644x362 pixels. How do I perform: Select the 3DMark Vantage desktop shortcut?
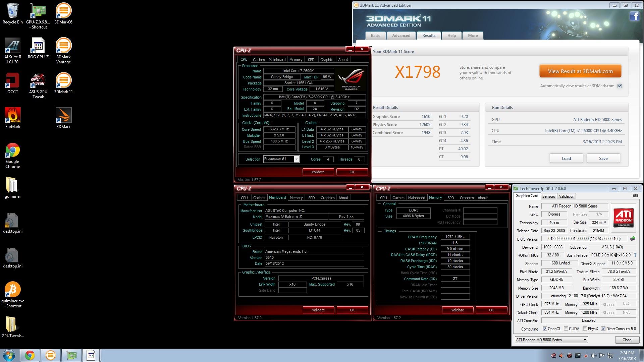63,51
